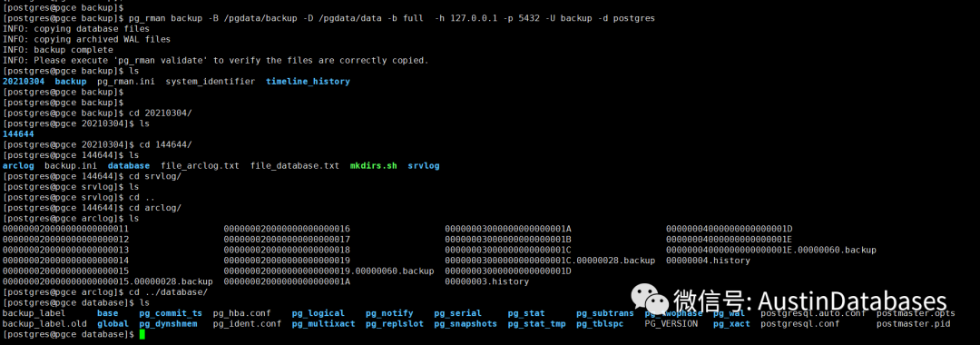Click WAL file 00000004000000000000001D
This screenshot has width=980, height=345.
(730, 230)
